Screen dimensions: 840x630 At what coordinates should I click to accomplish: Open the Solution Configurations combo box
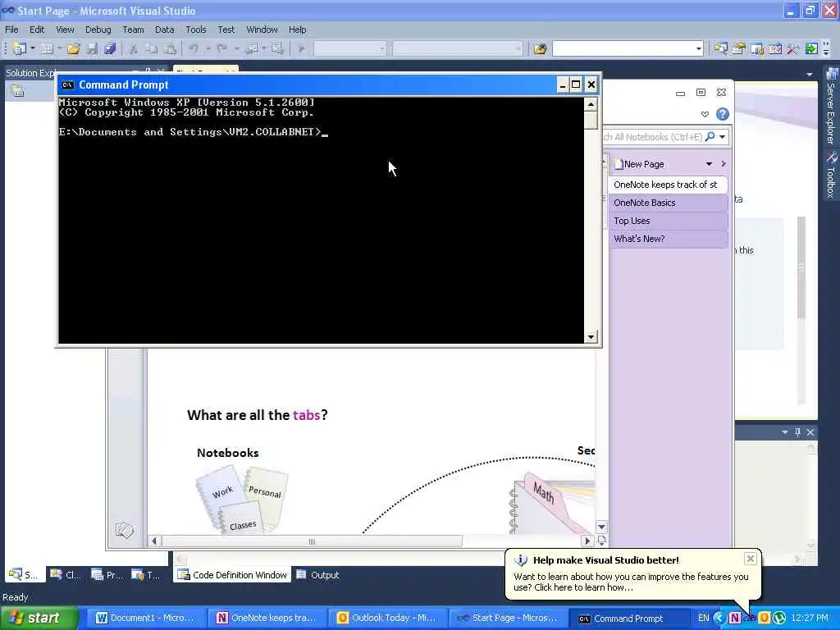coord(349,48)
